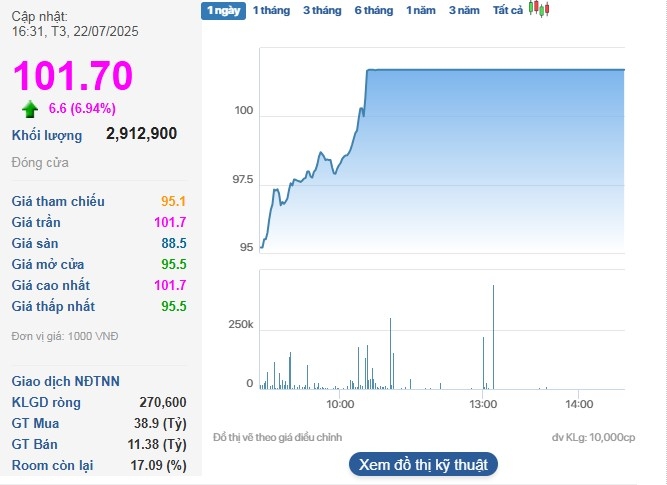This screenshot has height=485, width=667.
Task: Click the Giá tham chiếu value 95.1
Action: [173, 201]
